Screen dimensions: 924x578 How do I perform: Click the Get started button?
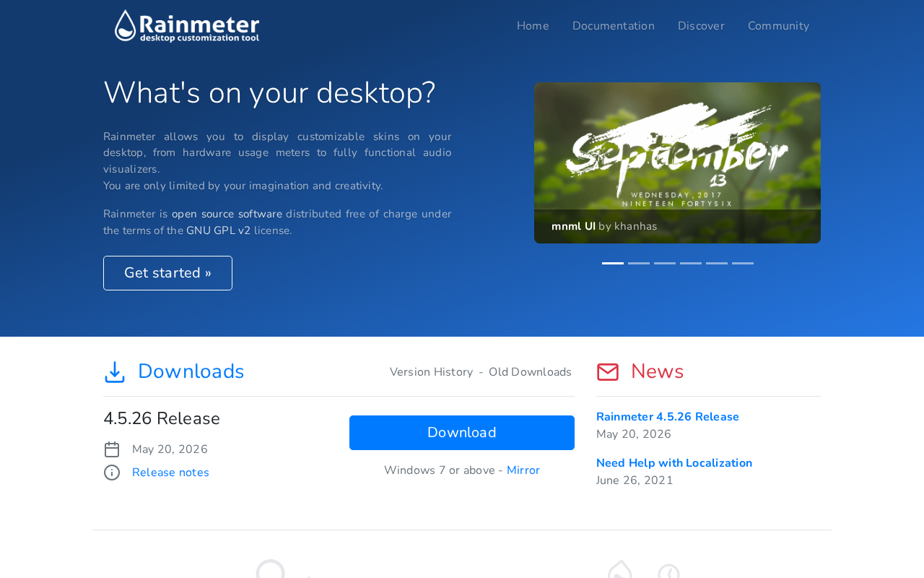pos(167,273)
